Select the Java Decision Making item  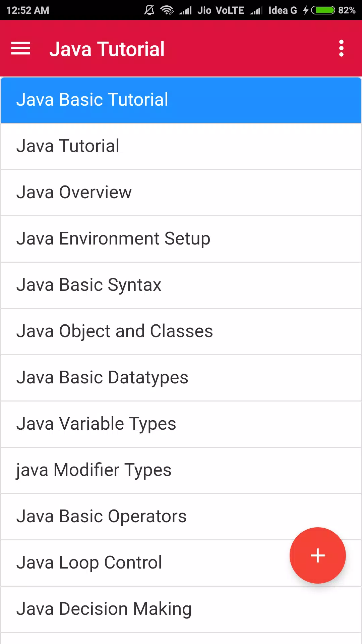pos(181,609)
